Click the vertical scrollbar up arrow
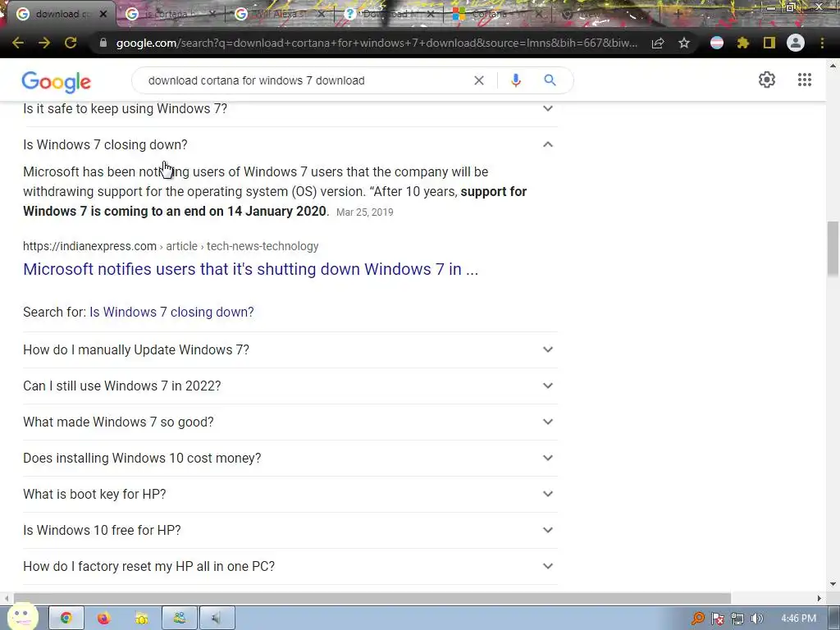 (833, 66)
